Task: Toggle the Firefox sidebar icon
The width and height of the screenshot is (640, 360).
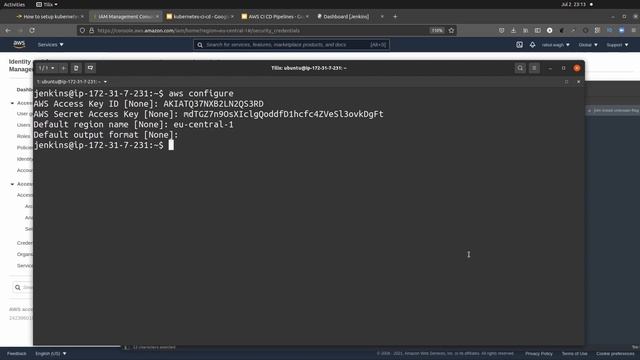Action: click(538, 31)
